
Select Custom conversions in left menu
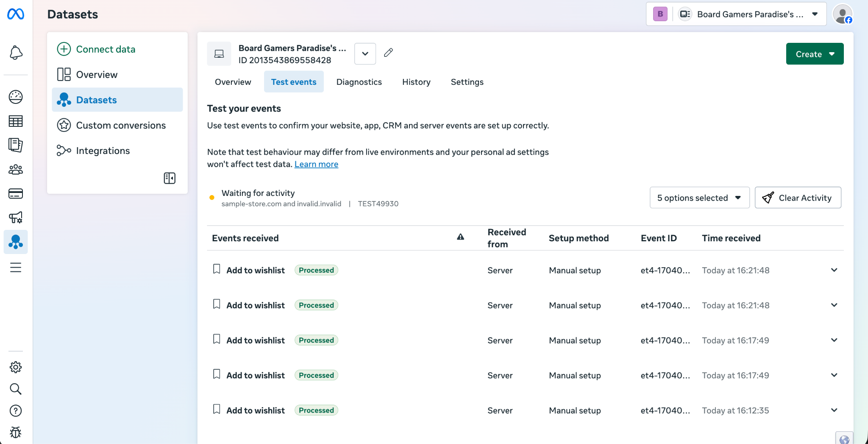coord(121,126)
